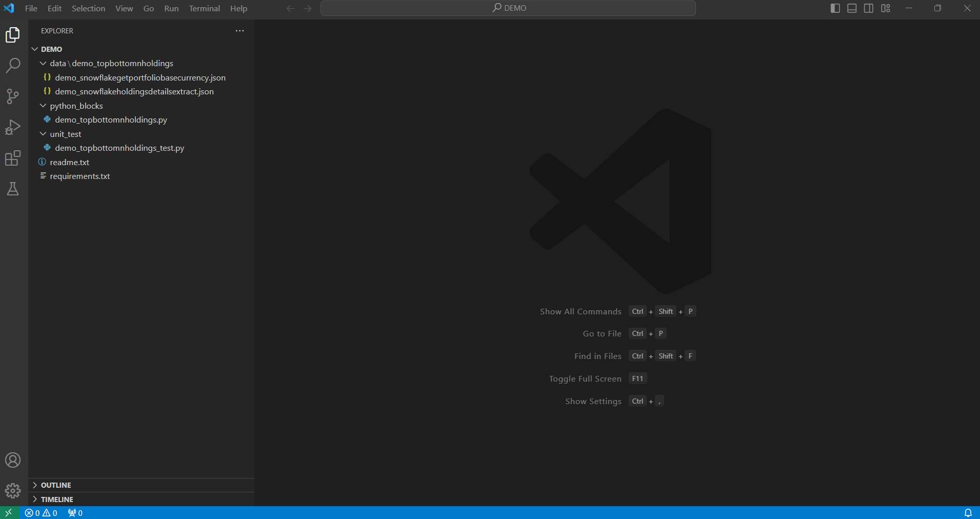This screenshot has width=980, height=519.
Task: Go forward using the right arrow
Action: pyautogui.click(x=307, y=8)
